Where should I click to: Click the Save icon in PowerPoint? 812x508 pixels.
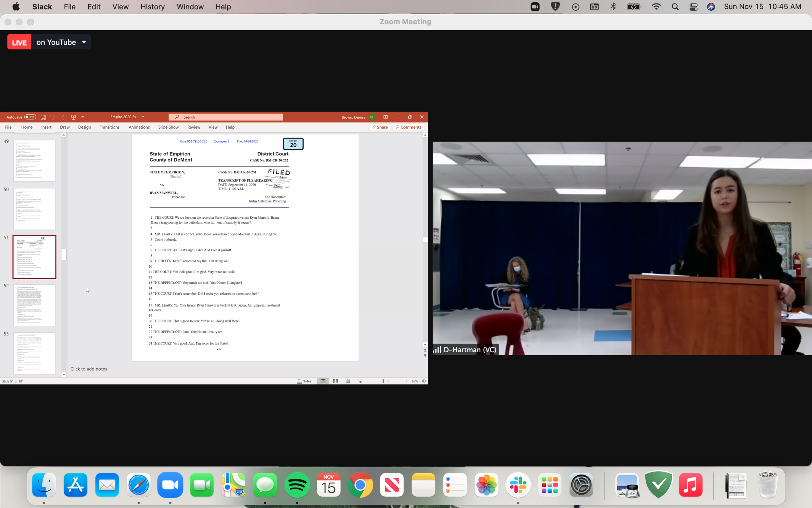coord(43,117)
